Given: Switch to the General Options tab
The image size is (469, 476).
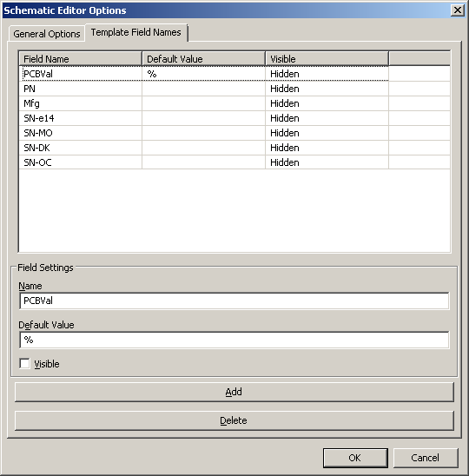Looking at the screenshot, I should pos(46,34).
